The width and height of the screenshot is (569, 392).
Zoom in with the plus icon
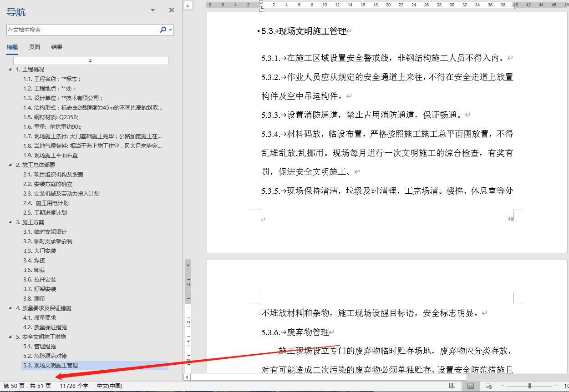click(555, 386)
